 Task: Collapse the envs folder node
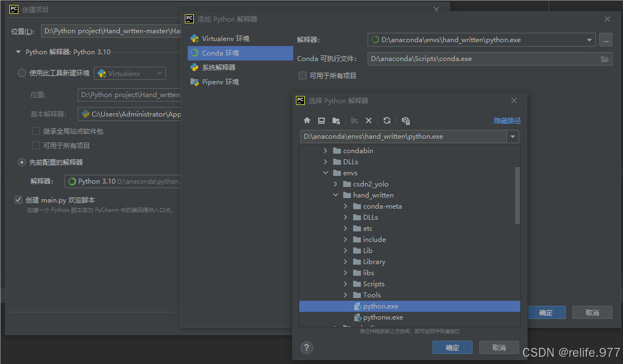point(325,173)
